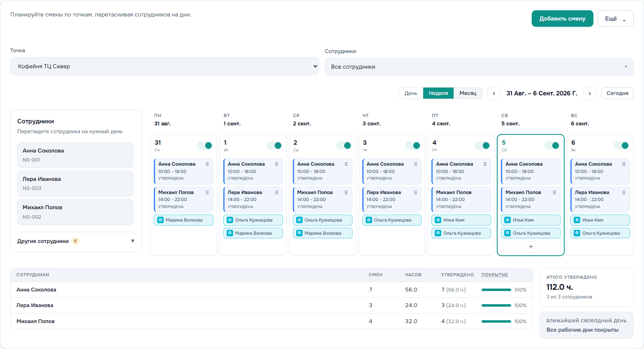Disable the switch for Wednesday 2
The width and height of the screenshot is (644, 349).
pos(344,146)
